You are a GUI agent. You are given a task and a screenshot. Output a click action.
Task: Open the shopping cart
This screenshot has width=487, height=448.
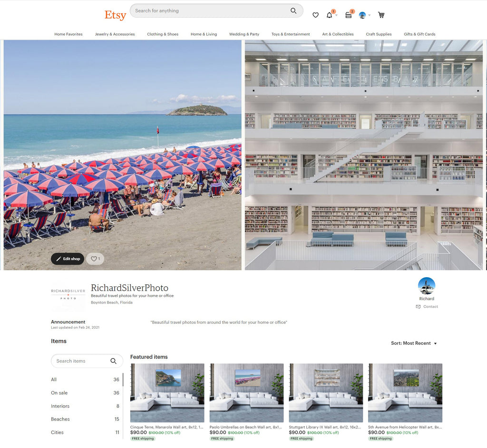click(381, 15)
